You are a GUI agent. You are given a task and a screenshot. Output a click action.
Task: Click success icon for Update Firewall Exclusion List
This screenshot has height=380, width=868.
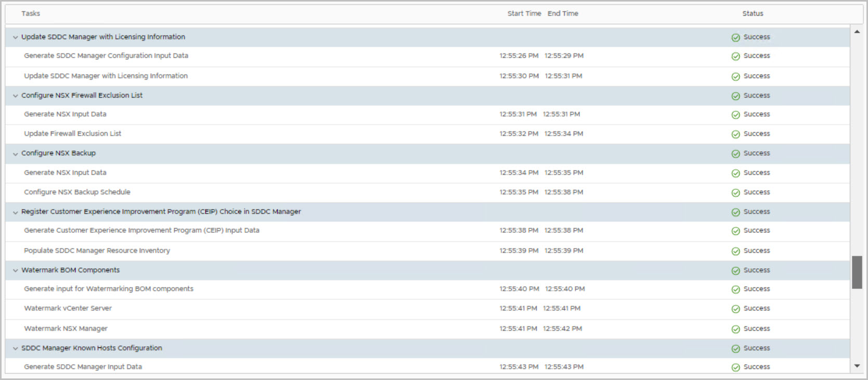click(735, 134)
